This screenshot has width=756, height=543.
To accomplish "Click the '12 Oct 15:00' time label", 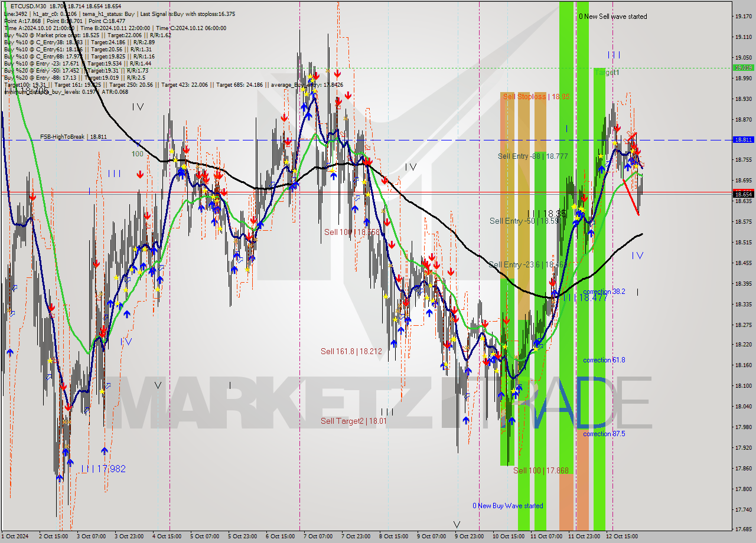I will pos(621,537).
